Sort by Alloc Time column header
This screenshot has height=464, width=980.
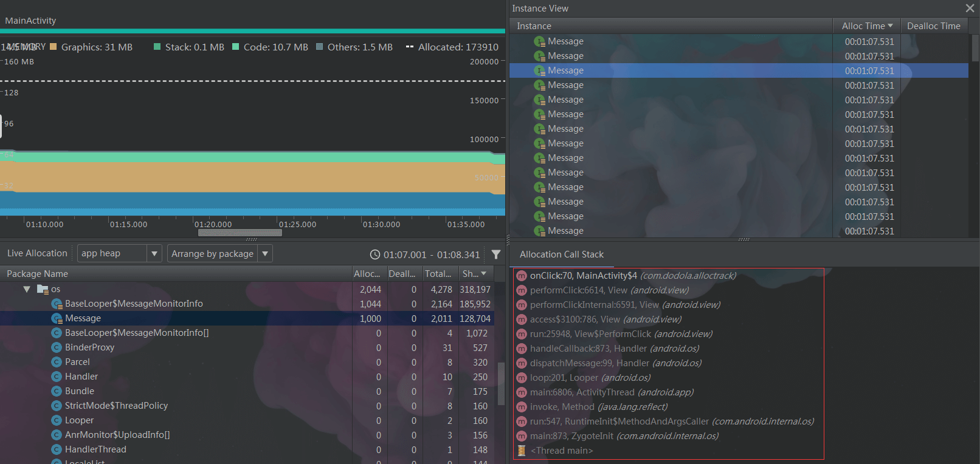[866, 26]
